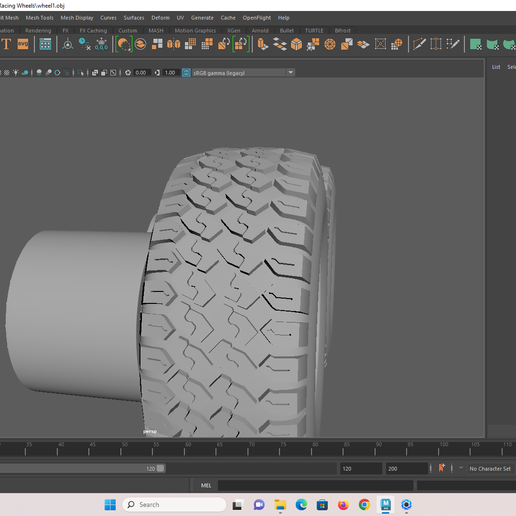Click the Circularize shelf icon
Image resolution: width=516 pixels, height=516 pixels.
(x=330, y=44)
